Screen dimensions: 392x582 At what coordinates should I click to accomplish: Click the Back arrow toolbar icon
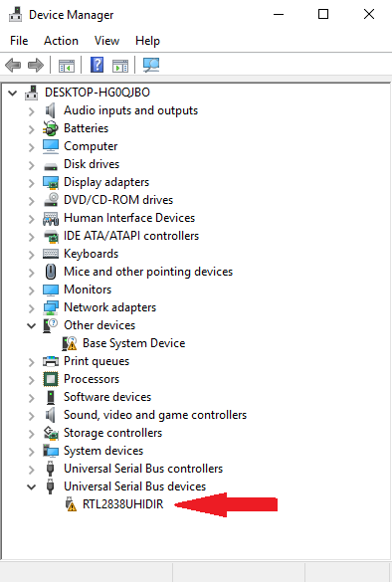tap(13, 66)
